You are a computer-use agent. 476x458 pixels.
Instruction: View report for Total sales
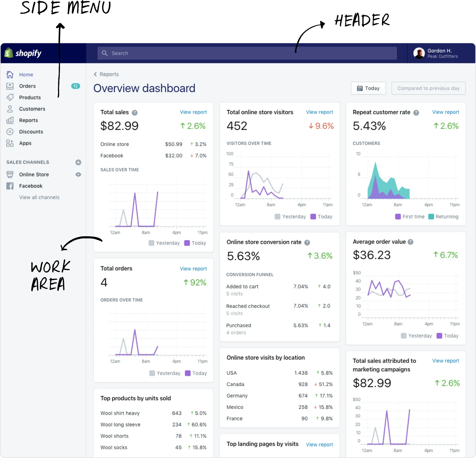click(x=193, y=112)
